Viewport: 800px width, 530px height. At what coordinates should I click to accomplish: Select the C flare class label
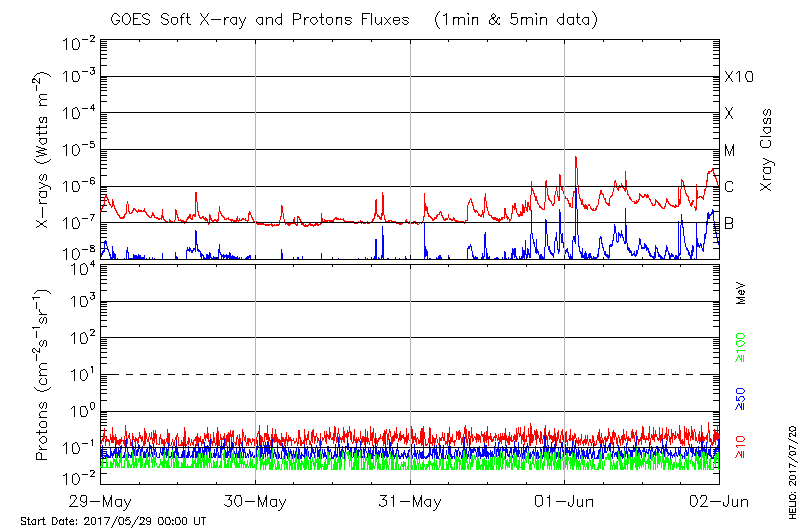click(x=730, y=187)
